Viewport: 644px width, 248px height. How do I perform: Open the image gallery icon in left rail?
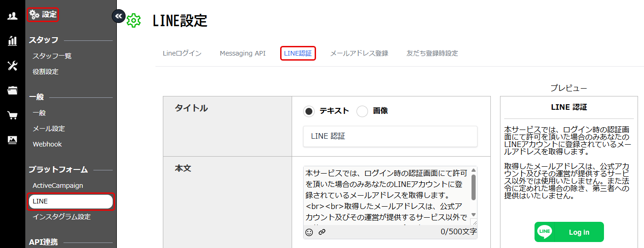(x=12, y=140)
